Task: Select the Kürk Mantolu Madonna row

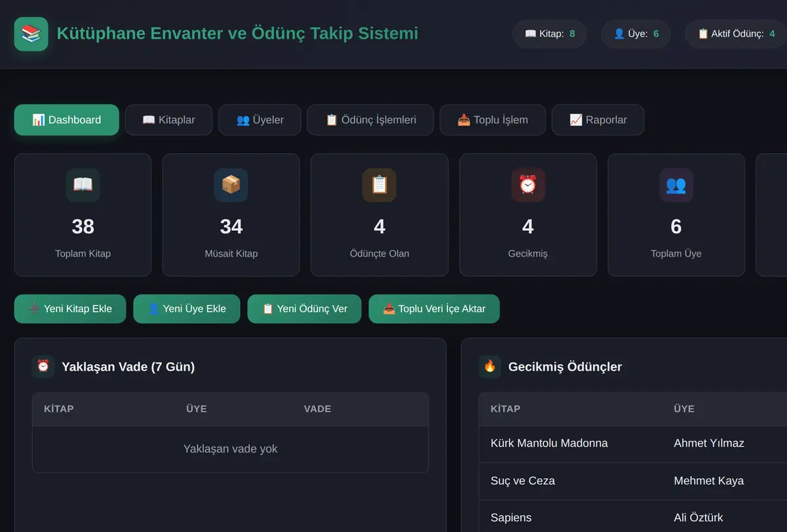Action: pyautogui.click(x=633, y=443)
